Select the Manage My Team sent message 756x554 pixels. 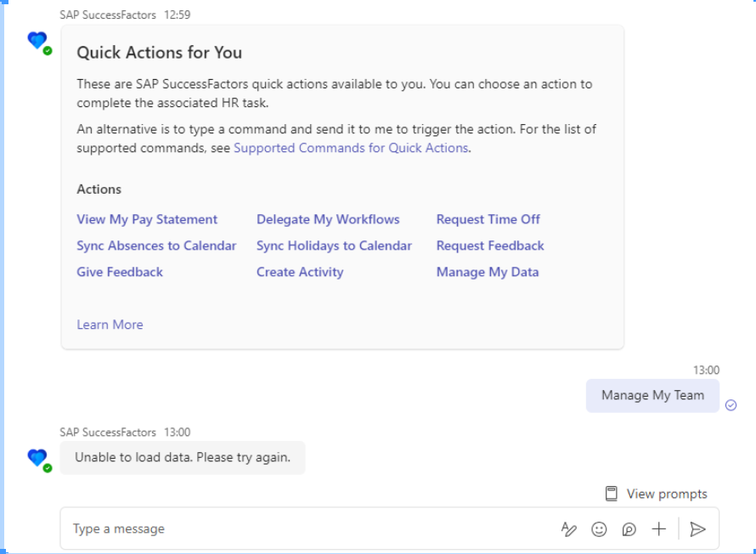pyautogui.click(x=652, y=395)
